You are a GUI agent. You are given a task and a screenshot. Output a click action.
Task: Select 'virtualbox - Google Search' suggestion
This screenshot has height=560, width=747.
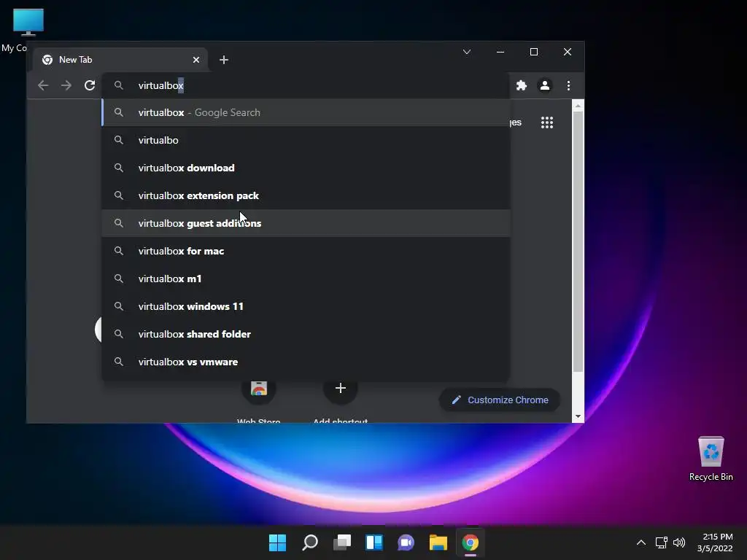tap(306, 113)
